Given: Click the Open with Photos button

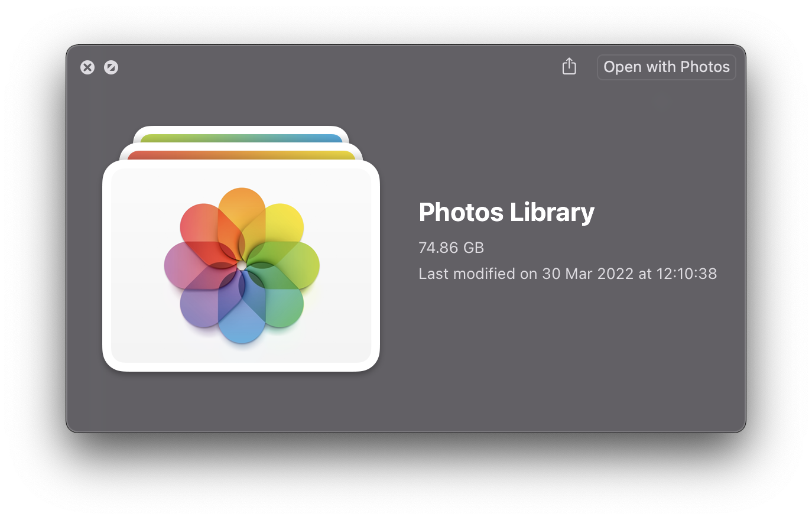Looking at the screenshot, I should point(666,67).
